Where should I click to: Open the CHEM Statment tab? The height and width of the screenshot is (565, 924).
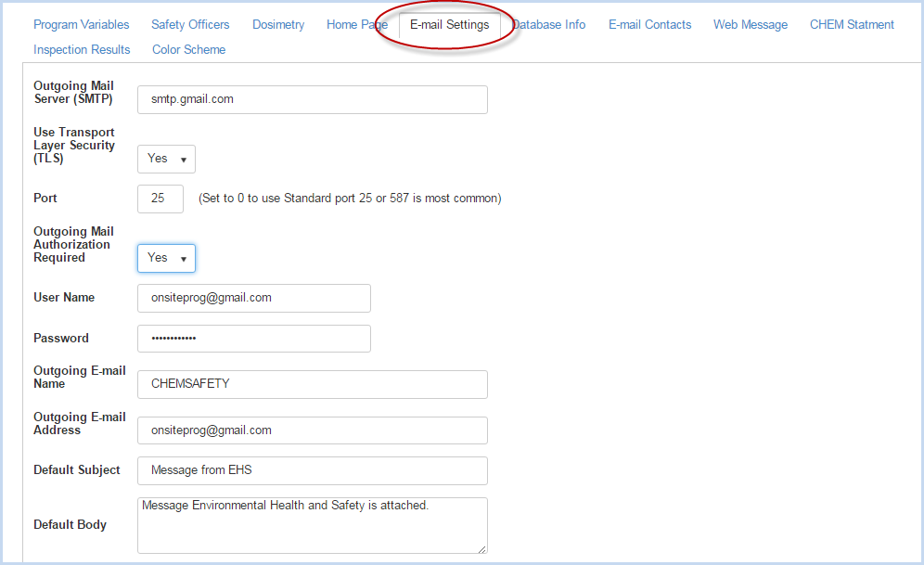point(852,25)
